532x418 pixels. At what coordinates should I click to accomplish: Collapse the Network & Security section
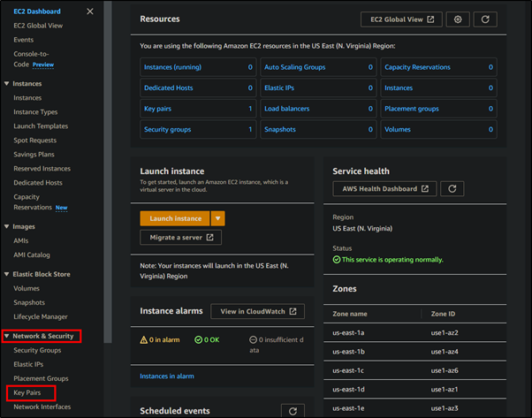pyautogui.click(x=7, y=336)
